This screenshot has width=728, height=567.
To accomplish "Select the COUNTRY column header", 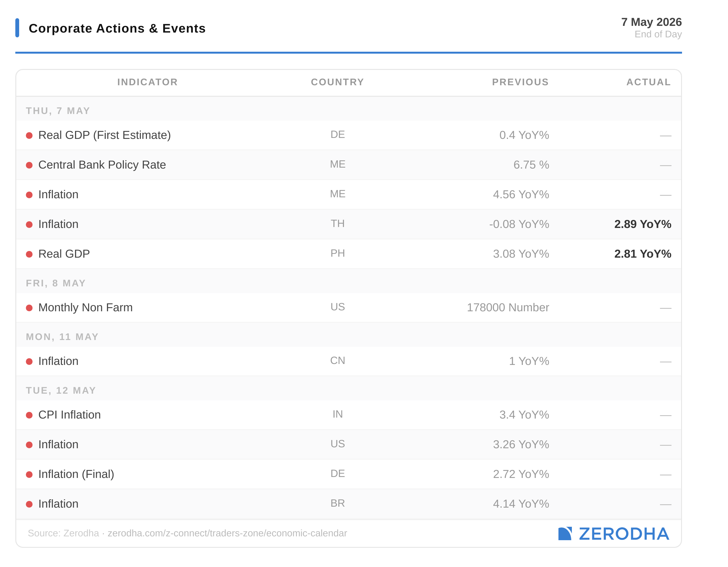I will point(337,82).
